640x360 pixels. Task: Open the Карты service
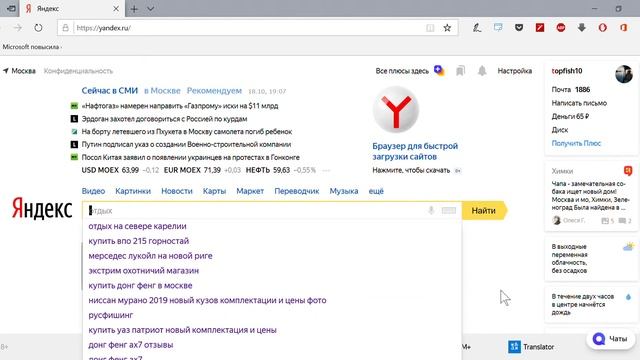coord(214,191)
